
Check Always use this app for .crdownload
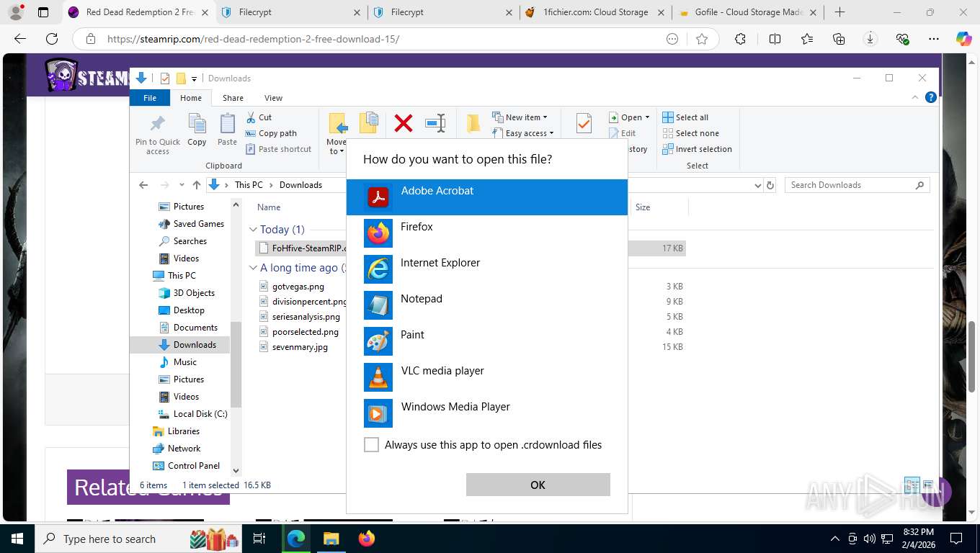pos(371,445)
